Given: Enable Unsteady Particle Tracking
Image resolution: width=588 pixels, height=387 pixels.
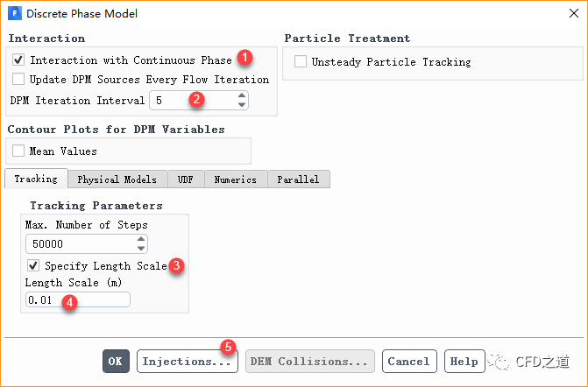Looking at the screenshot, I should tap(301, 62).
